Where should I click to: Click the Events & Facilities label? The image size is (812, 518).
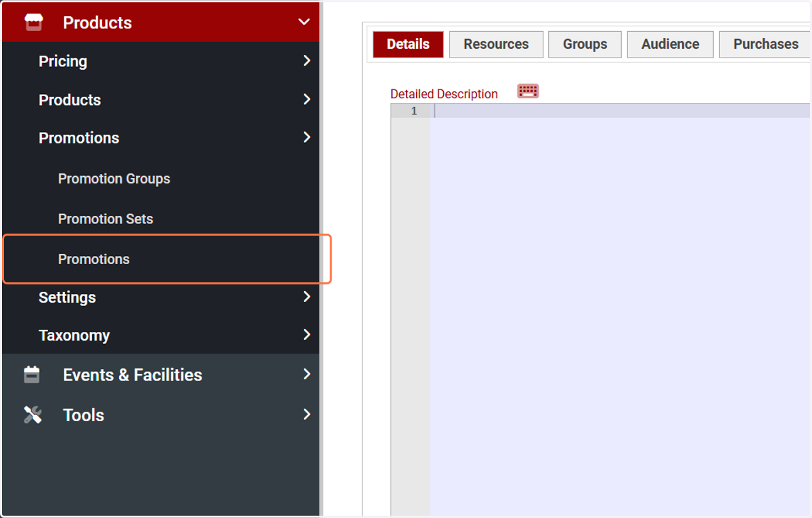coord(133,374)
